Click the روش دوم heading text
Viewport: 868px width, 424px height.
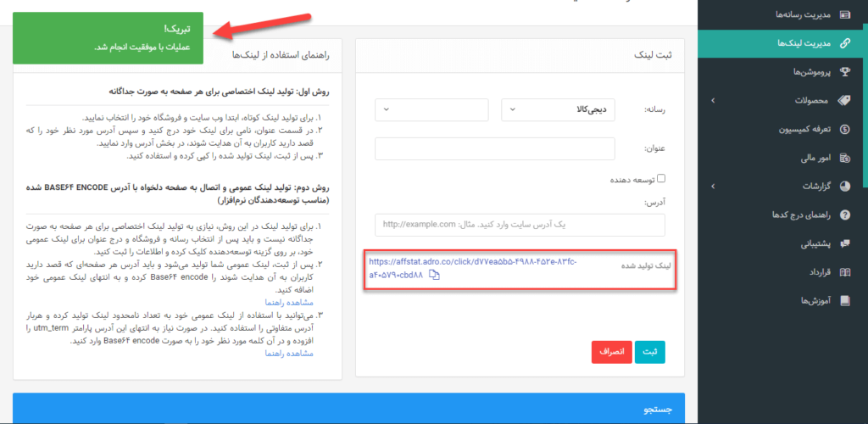(177, 192)
